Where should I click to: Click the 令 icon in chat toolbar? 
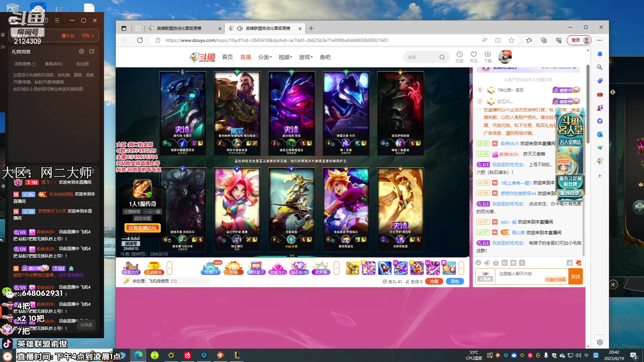[x=522, y=263]
